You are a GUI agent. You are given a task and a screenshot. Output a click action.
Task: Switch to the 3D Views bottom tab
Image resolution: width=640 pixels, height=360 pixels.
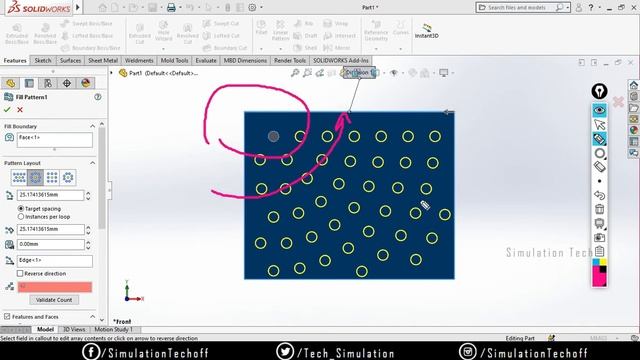pyautogui.click(x=74, y=329)
